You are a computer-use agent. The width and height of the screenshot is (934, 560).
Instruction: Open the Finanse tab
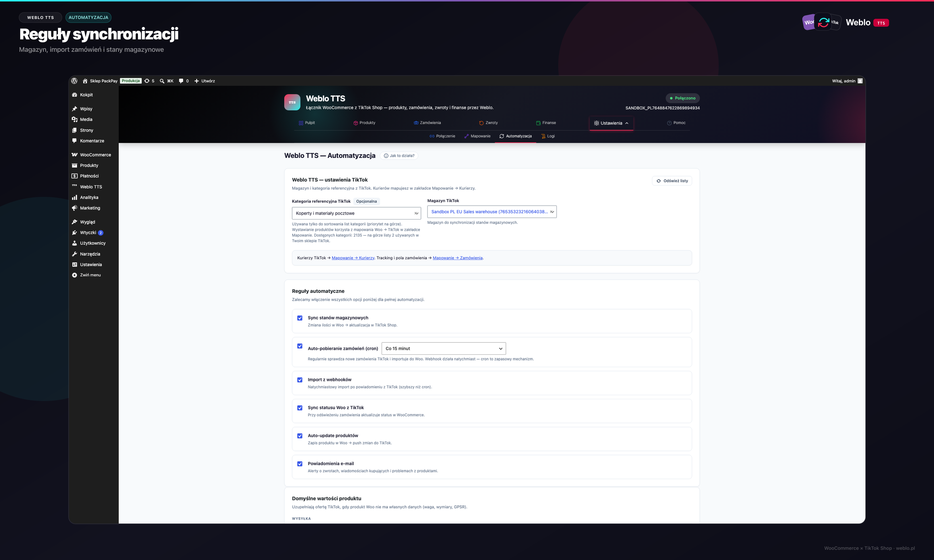pos(546,122)
